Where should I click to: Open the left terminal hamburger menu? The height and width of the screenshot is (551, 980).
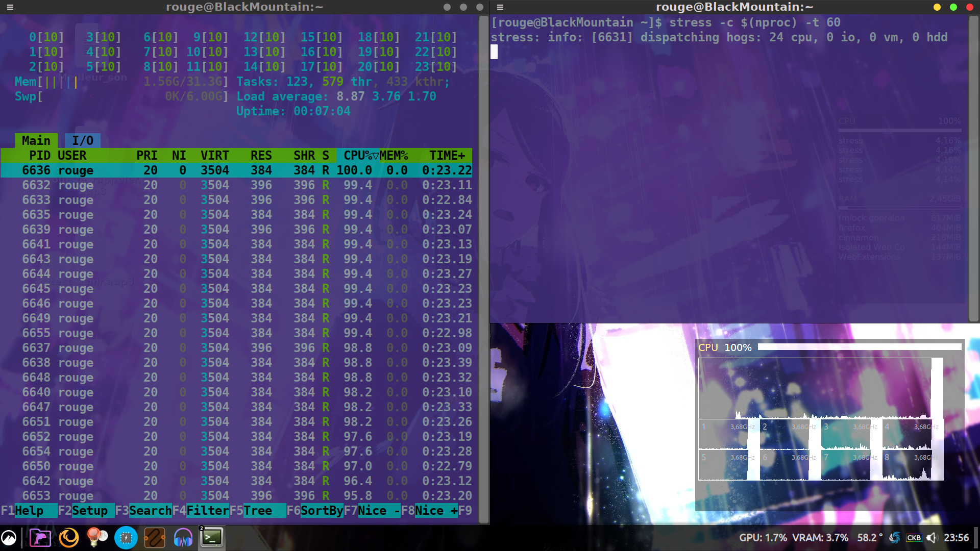pos(10,7)
